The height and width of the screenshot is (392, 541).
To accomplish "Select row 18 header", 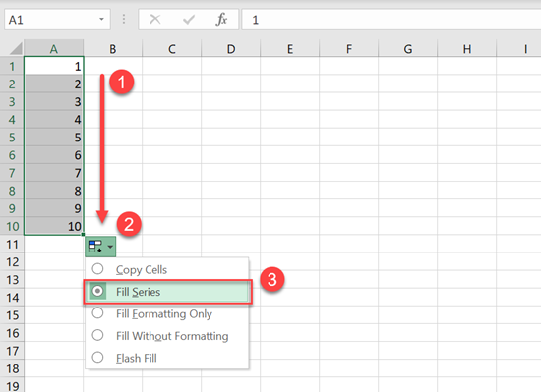I will coord(12,368).
